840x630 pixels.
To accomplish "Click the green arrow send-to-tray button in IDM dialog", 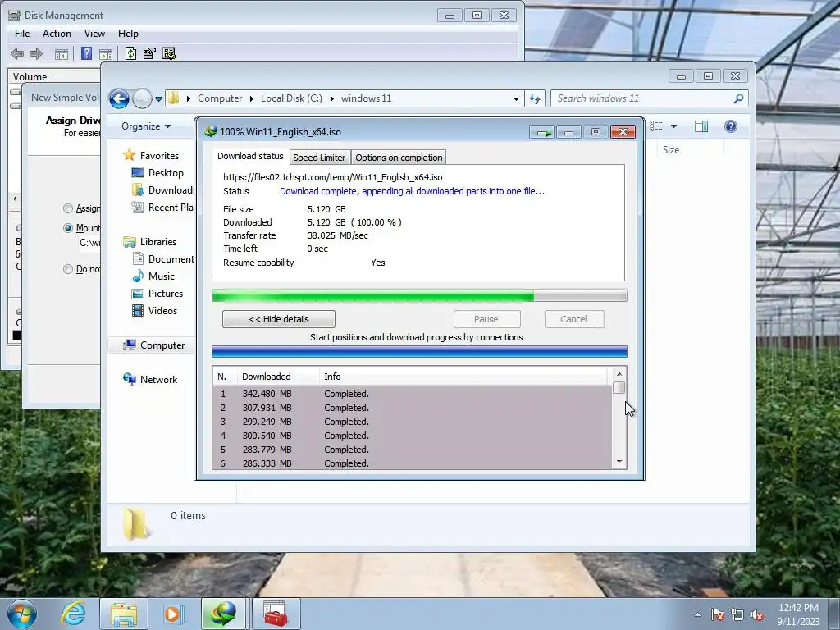I will click(541, 132).
